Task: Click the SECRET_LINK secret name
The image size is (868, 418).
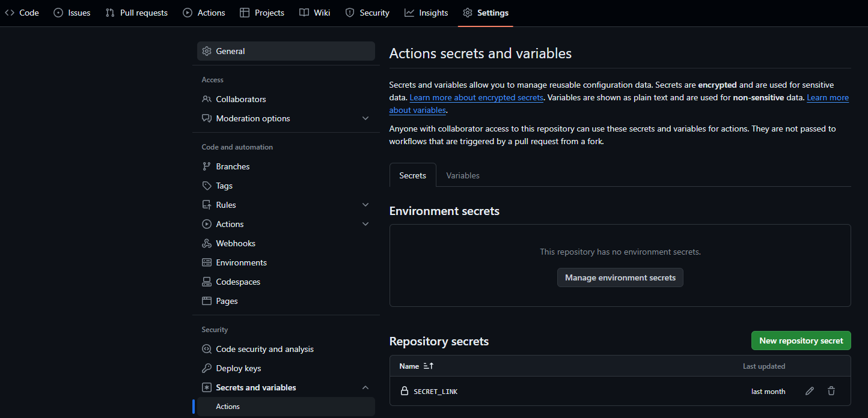Action: click(436, 392)
